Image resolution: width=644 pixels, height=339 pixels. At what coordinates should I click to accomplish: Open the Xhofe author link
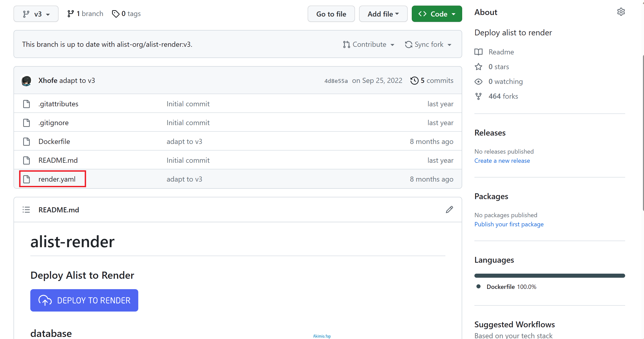48,81
